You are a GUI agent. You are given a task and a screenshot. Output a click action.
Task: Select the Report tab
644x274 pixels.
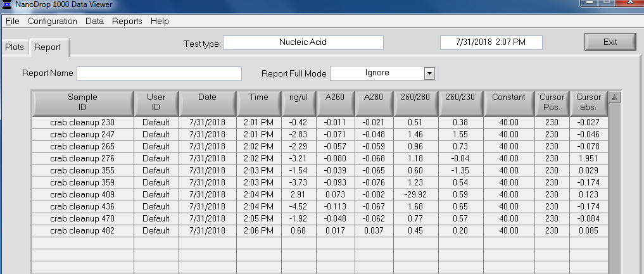pos(47,47)
